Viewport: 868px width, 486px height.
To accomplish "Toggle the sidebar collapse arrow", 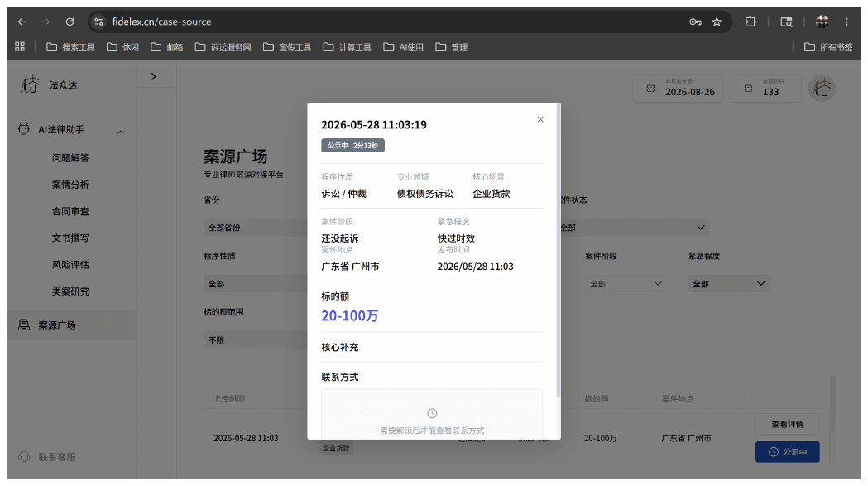I will pos(154,76).
